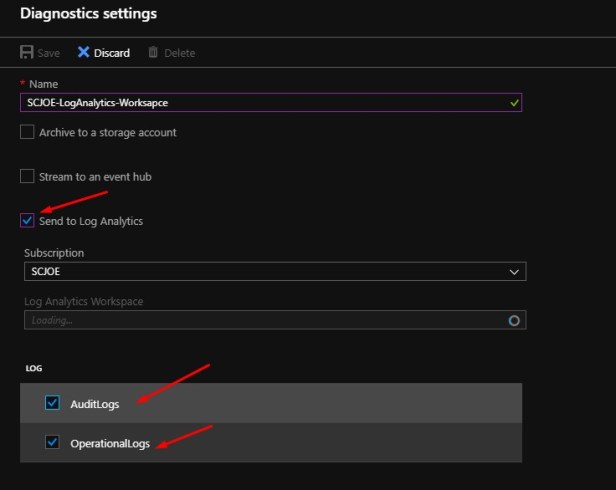Click green validation checkmark in Name field

click(x=514, y=102)
